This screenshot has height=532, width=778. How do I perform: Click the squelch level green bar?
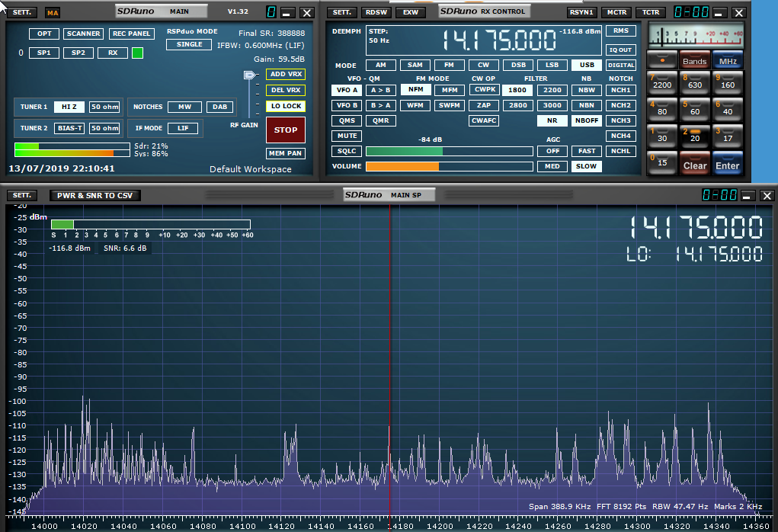pyautogui.click(x=405, y=152)
